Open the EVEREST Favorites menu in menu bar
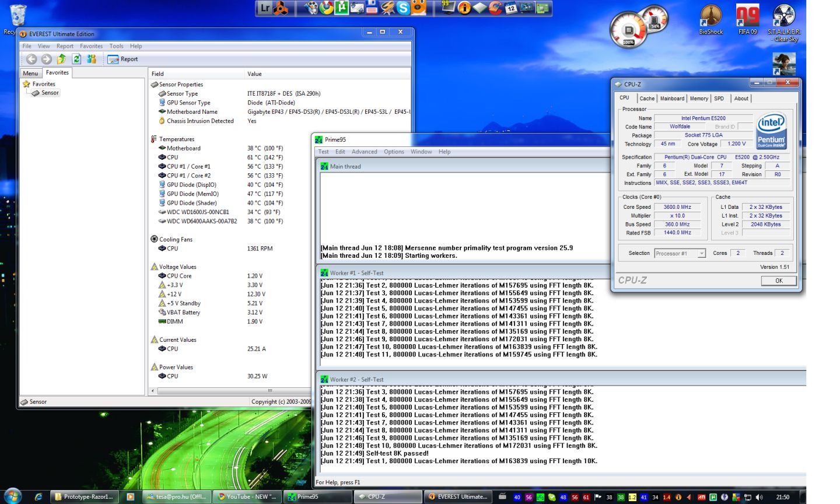The height and width of the screenshot is (504, 840). pos(91,46)
